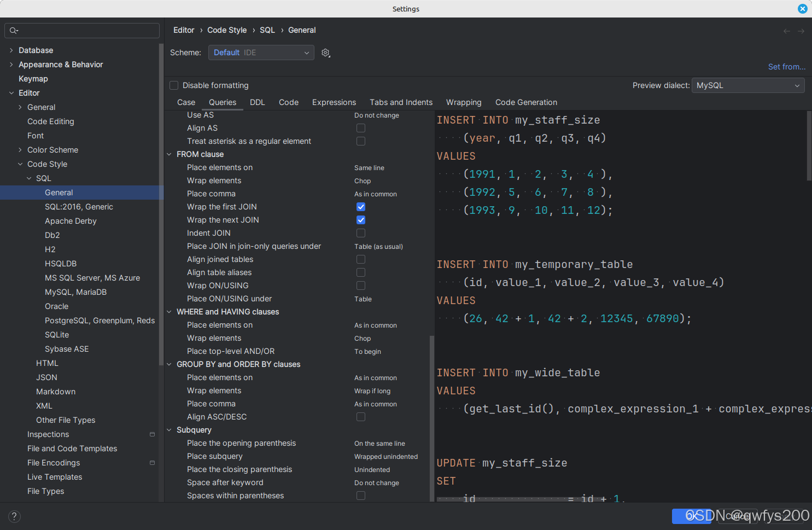
Task: Expand the Color Scheme node
Action: coord(20,150)
